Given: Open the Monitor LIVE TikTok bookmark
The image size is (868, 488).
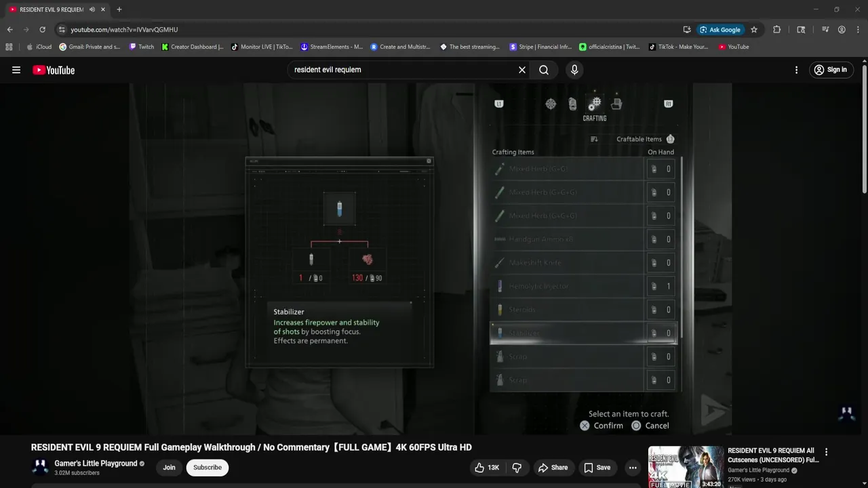Looking at the screenshot, I should pos(262,47).
